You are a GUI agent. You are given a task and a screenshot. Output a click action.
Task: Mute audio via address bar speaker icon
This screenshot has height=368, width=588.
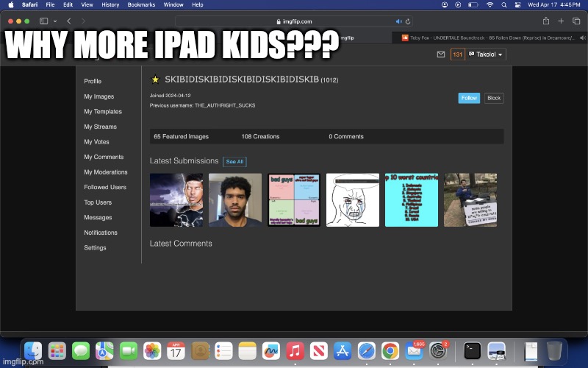click(x=398, y=21)
